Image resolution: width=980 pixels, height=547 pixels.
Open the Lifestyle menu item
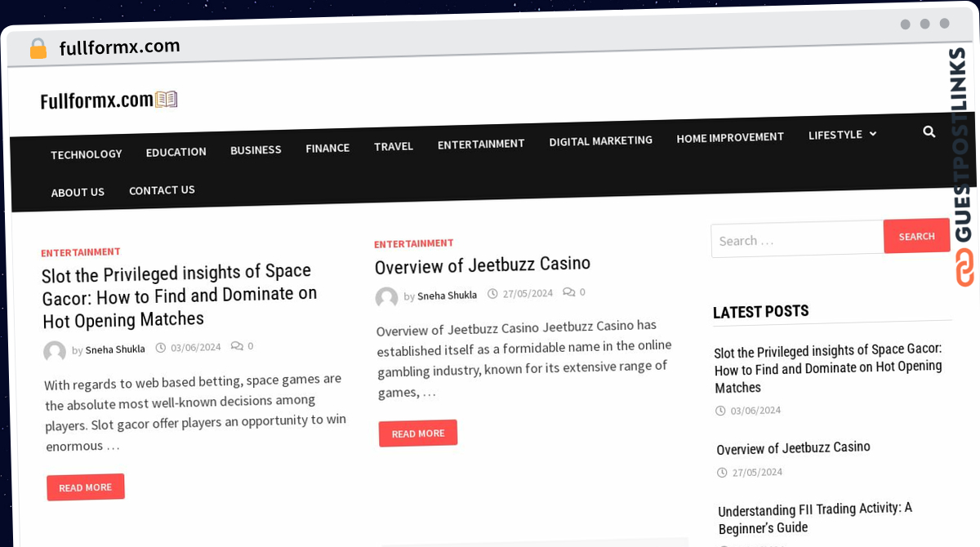[835, 135]
